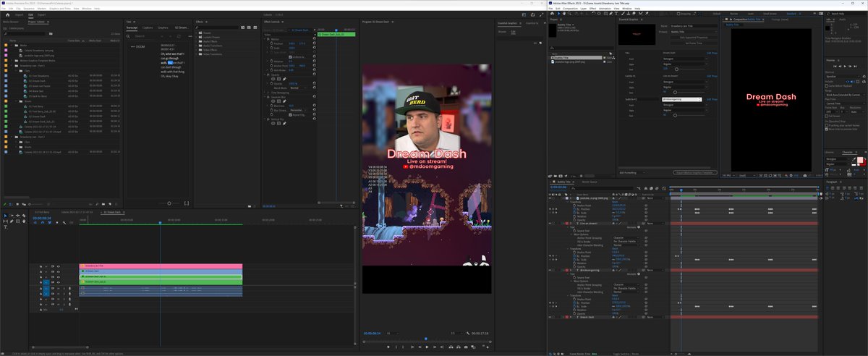Toggle Full Screen checkbox in After Effects Preview
The width and height of the screenshot is (868, 356).
pos(826,116)
